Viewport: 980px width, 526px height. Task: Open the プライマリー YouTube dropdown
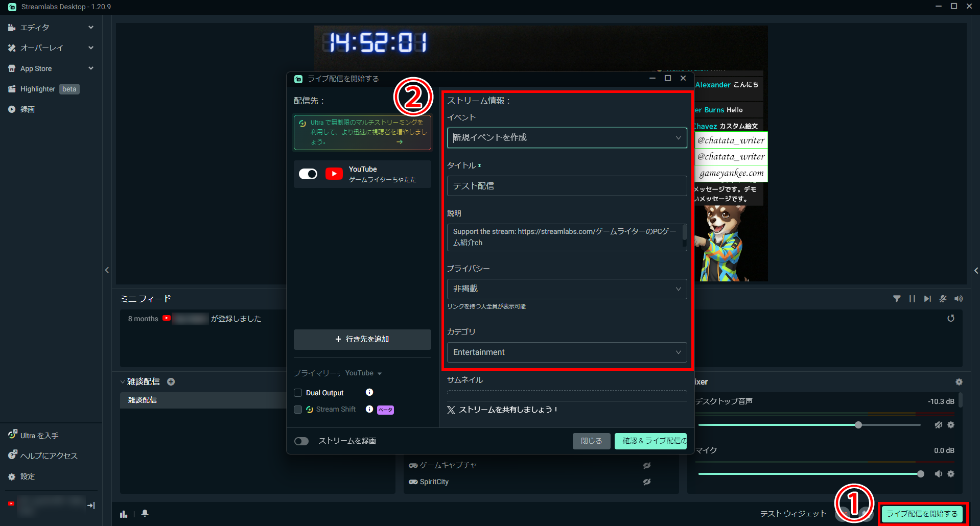coord(363,373)
